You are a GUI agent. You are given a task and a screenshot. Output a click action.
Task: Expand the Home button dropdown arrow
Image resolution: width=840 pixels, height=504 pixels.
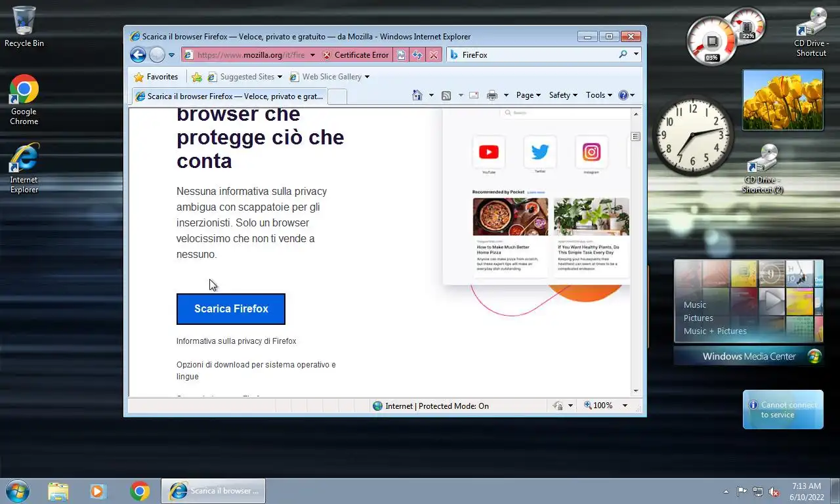point(431,95)
